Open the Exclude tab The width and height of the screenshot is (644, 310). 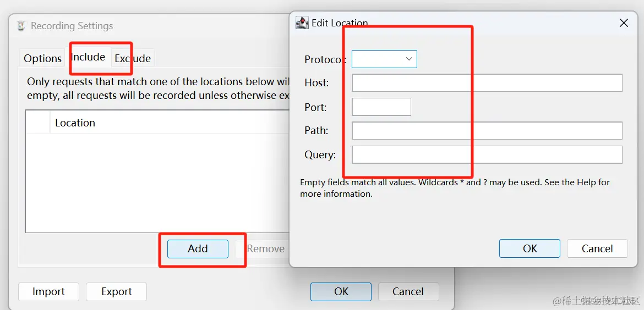(132, 58)
